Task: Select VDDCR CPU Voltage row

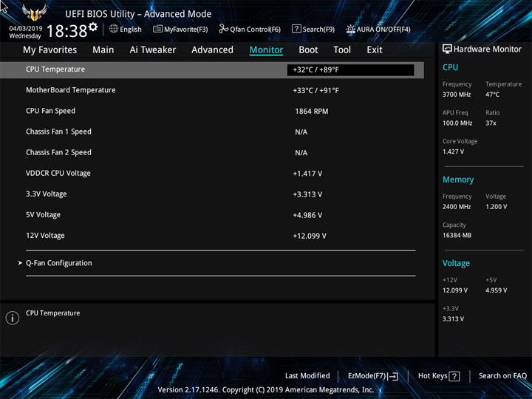Action: [x=58, y=174]
